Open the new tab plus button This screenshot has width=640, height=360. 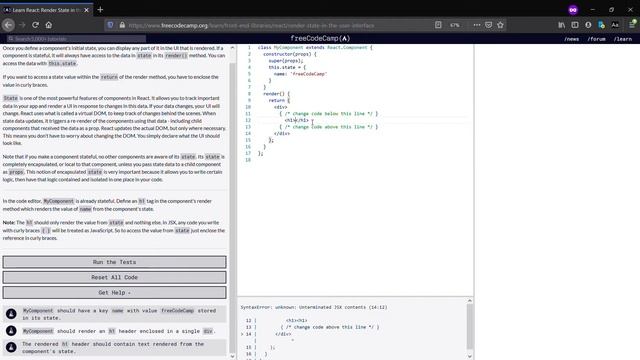[x=100, y=9]
